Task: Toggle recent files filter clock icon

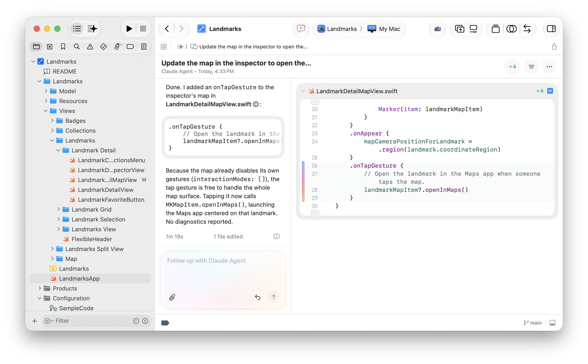Action: [x=136, y=321]
